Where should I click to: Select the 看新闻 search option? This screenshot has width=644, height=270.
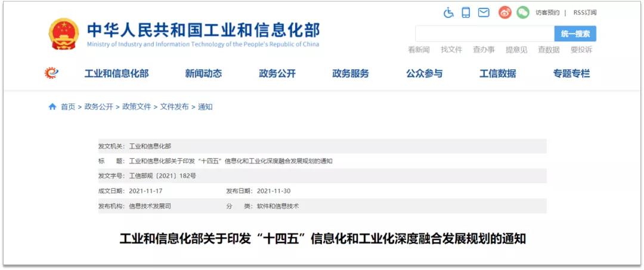(x=419, y=50)
